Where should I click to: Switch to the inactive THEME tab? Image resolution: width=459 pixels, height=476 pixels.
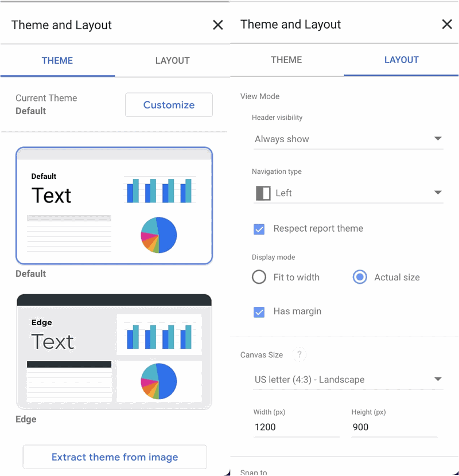click(286, 60)
